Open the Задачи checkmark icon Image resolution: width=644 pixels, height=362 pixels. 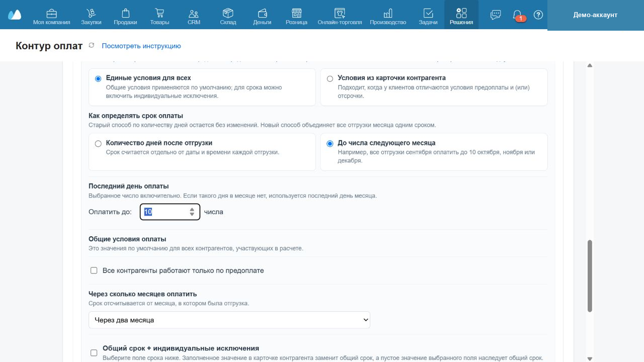click(428, 13)
